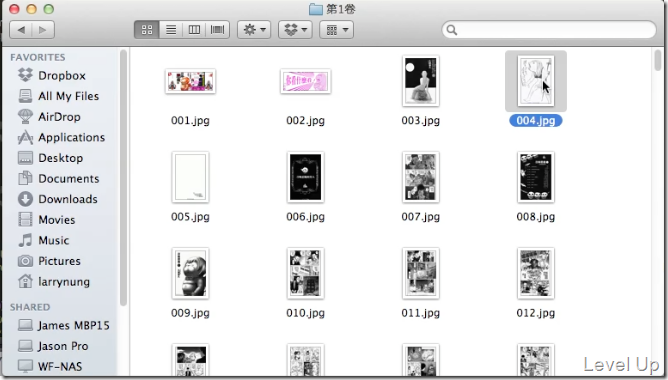
Task: Open larrynung home folder in sidebar
Action: tap(54, 282)
